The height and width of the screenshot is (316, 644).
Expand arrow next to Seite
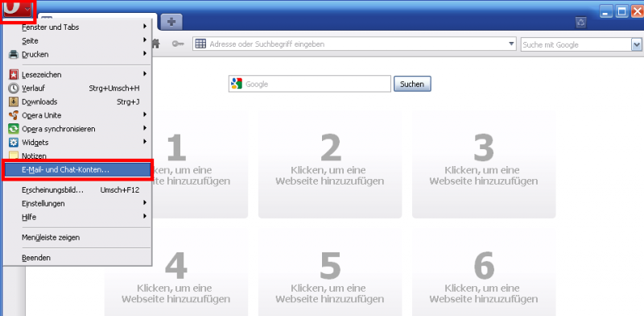145,40
